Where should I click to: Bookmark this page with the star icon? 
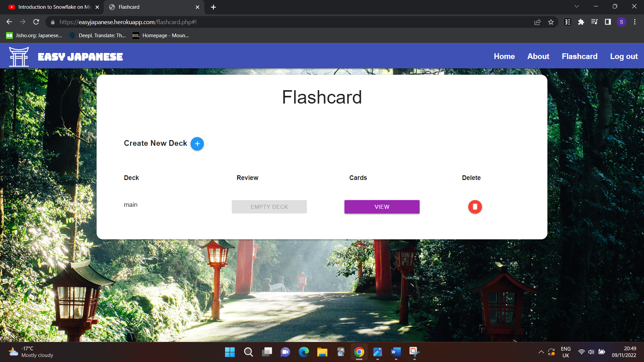(551, 22)
